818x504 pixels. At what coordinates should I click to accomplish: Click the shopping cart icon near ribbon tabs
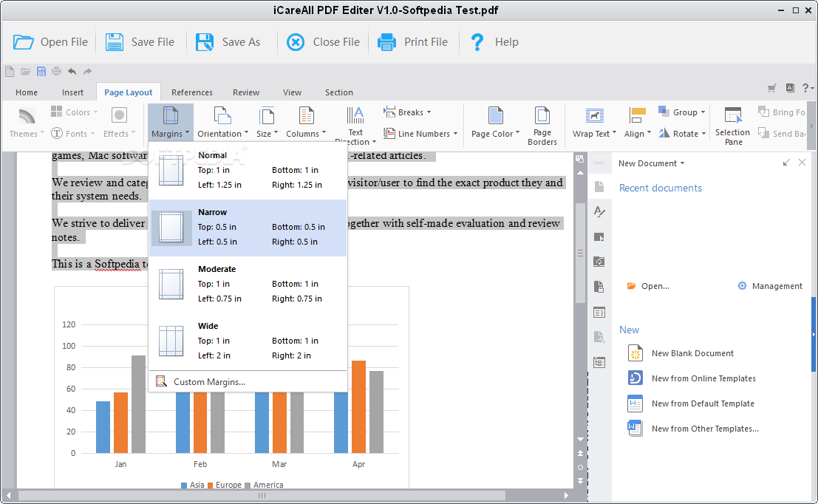[771, 88]
